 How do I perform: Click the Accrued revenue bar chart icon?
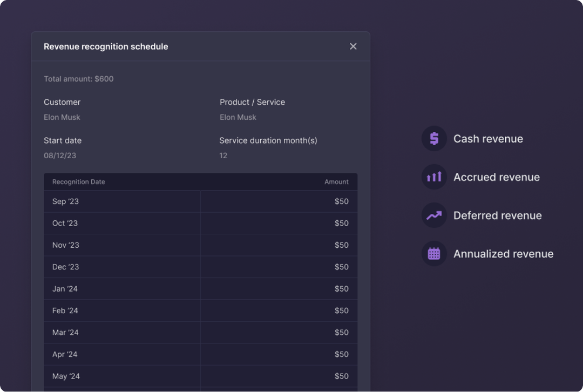434,177
